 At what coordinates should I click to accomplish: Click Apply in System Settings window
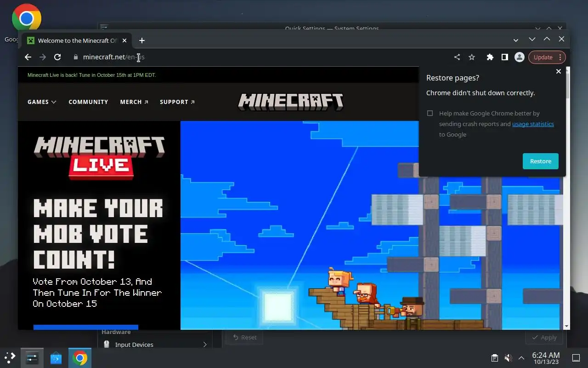(544, 337)
